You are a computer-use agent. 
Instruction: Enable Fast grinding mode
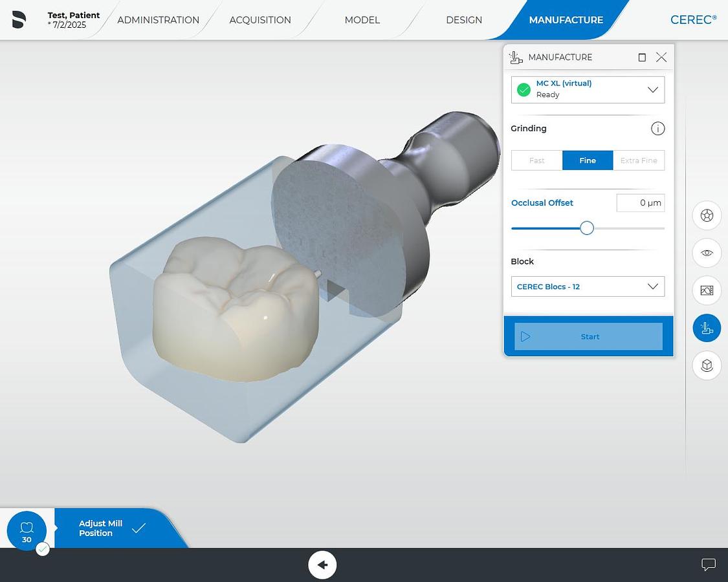click(x=536, y=160)
